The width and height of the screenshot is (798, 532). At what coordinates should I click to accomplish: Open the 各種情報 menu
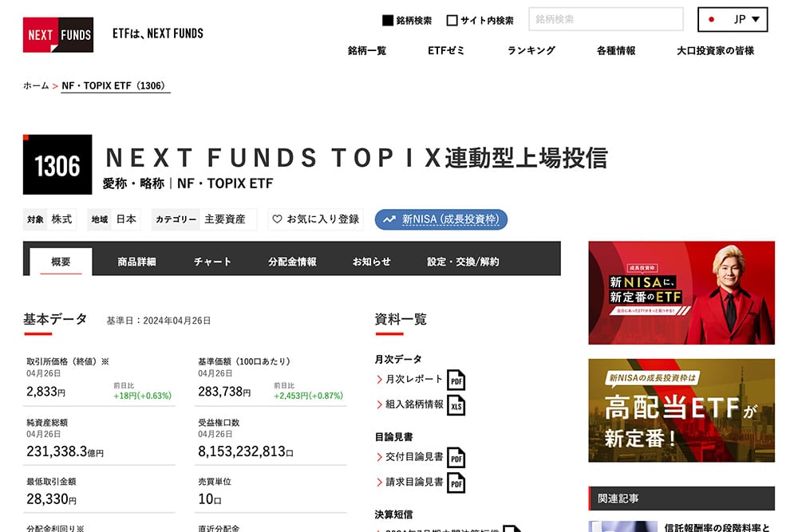pos(616,50)
